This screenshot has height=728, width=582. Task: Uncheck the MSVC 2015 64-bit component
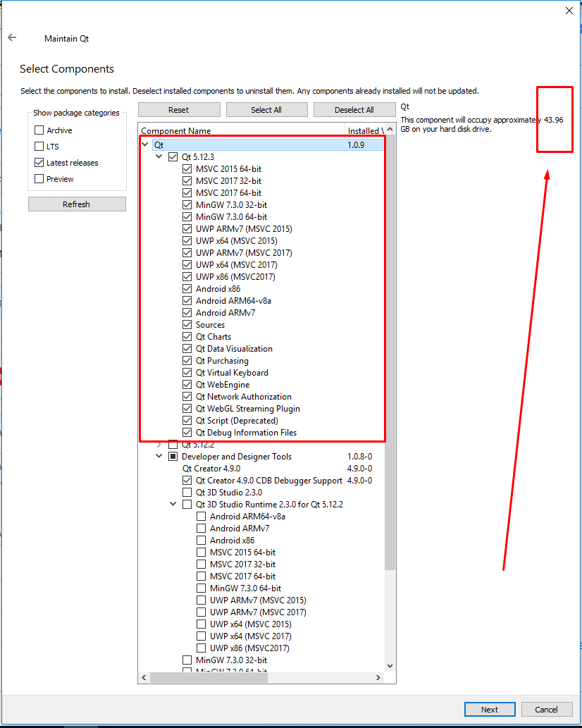tap(187, 168)
